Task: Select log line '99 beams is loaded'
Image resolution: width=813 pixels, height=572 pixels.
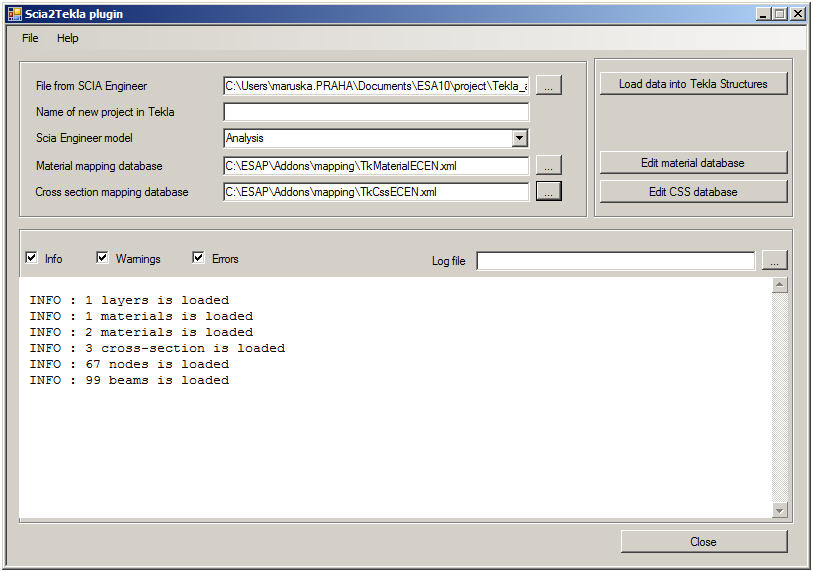Action: (129, 381)
